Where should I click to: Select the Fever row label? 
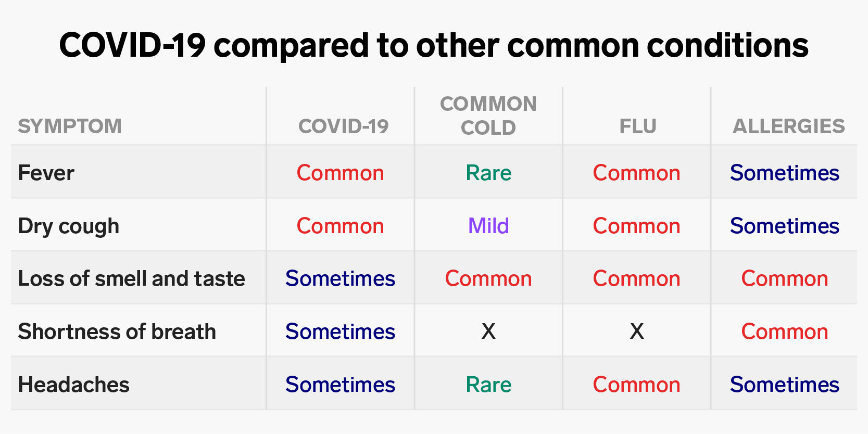pos(46,173)
